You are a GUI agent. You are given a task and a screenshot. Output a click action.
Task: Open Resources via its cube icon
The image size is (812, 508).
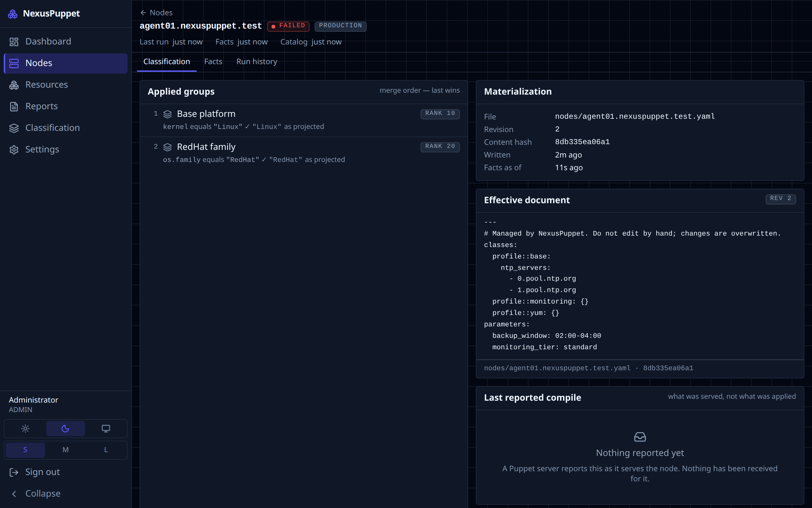(x=14, y=85)
